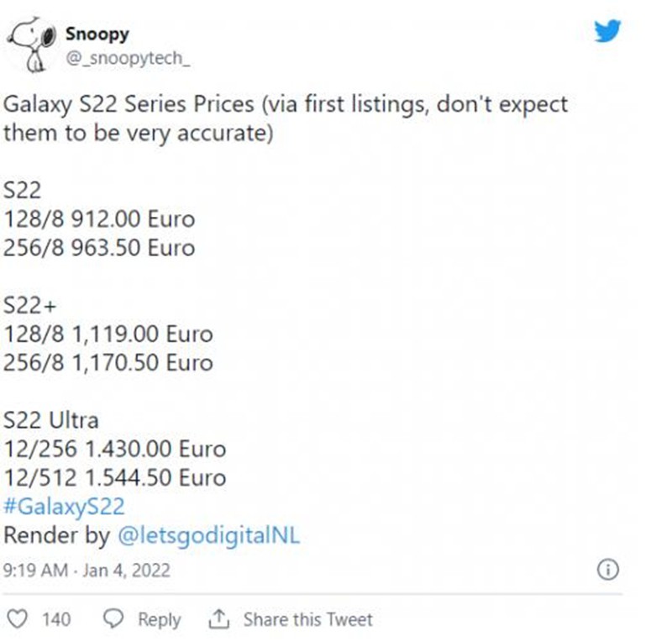Screen dimensions: 672x642
Task: Select the Reply label
Action: pyautogui.click(x=160, y=619)
